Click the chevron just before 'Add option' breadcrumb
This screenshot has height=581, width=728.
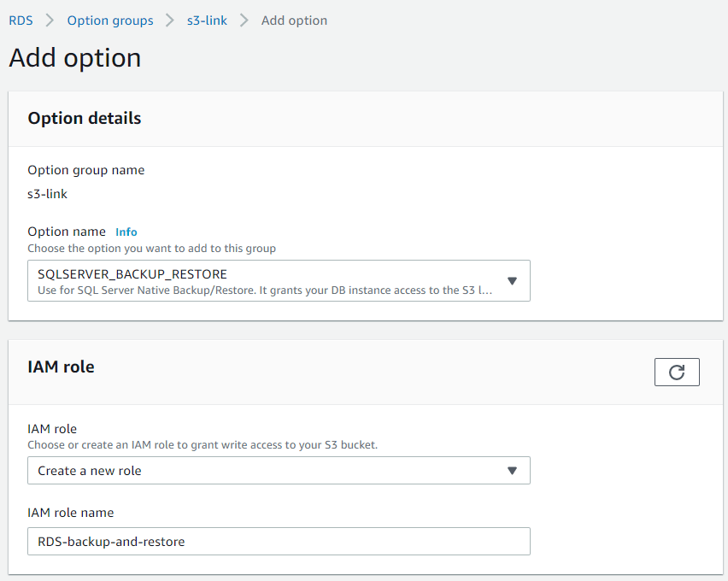coord(244,21)
